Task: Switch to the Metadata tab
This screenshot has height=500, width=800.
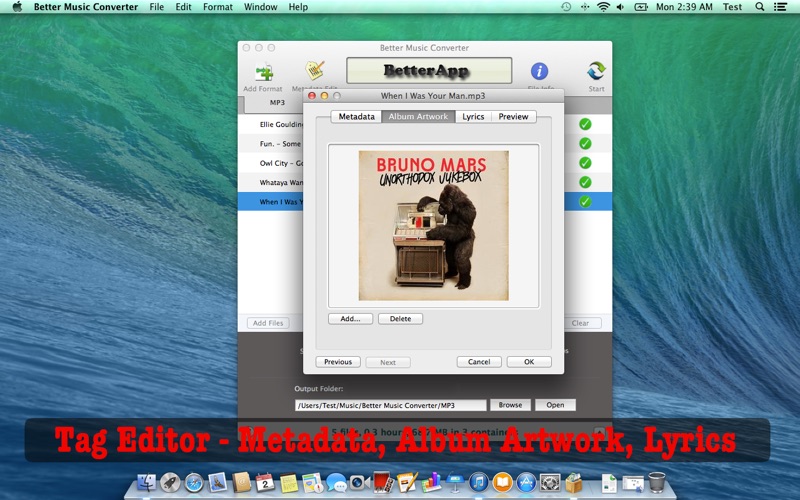Action: click(x=356, y=116)
